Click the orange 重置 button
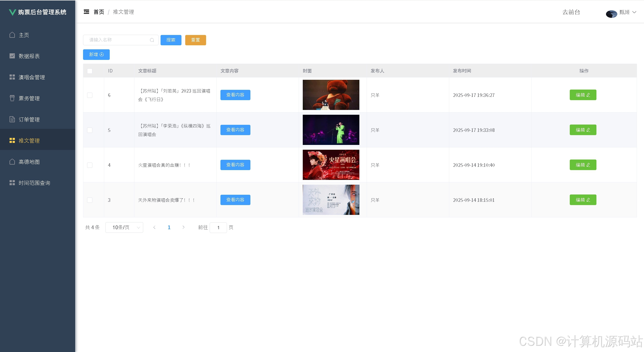This screenshot has width=644, height=352. click(196, 40)
